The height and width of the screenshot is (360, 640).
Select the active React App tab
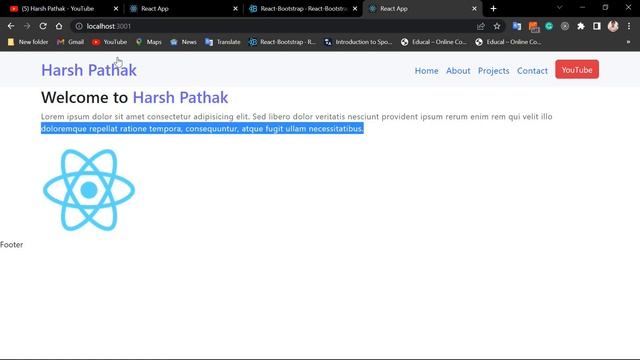tap(422, 9)
